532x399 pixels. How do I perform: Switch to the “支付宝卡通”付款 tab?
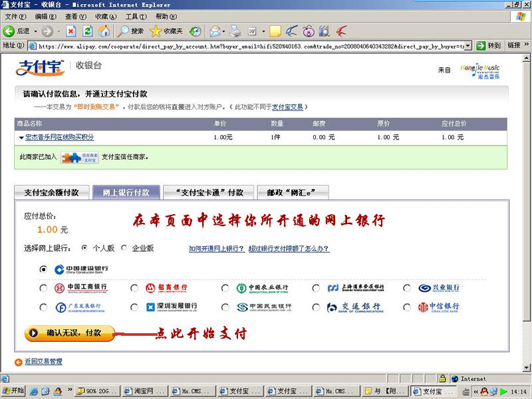209,192
